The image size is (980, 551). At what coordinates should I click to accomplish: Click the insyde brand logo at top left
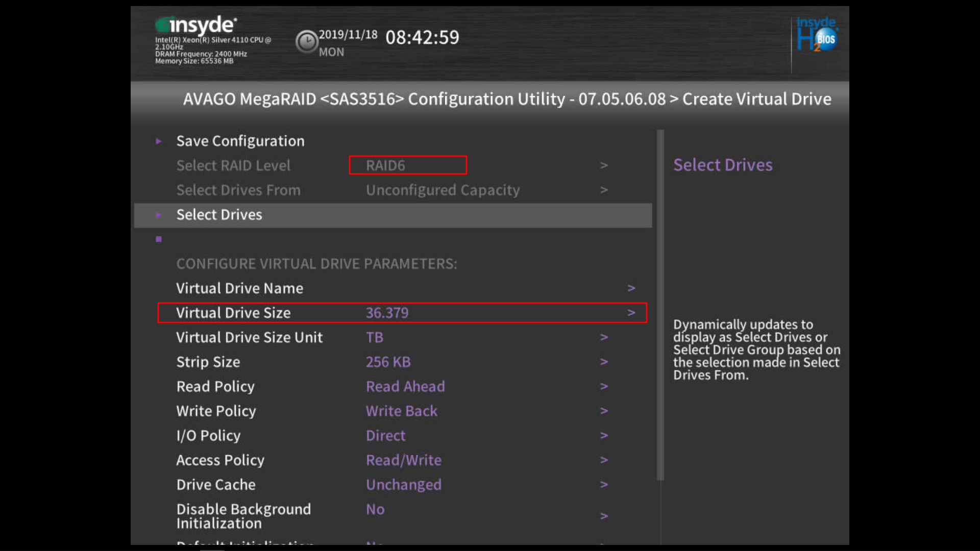[x=196, y=25]
